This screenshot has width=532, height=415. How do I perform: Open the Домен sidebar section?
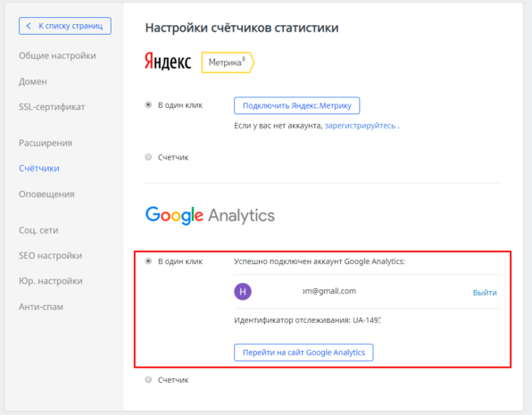pyautogui.click(x=33, y=82)
